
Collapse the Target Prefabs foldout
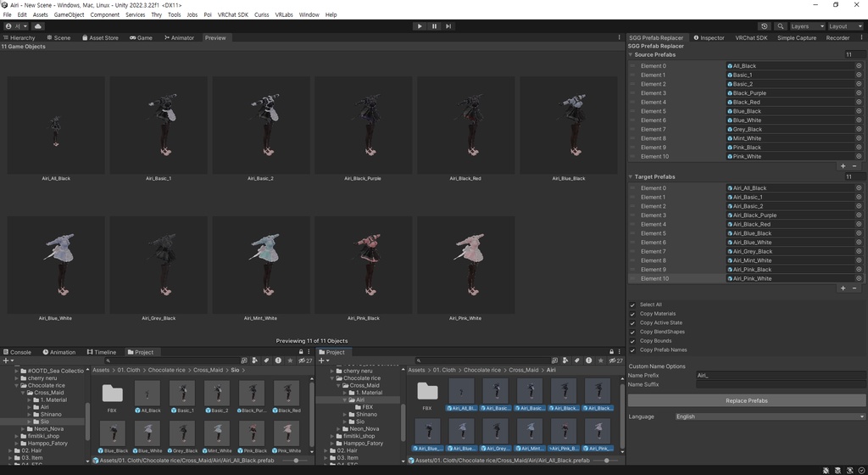click(x=631, y=177)
